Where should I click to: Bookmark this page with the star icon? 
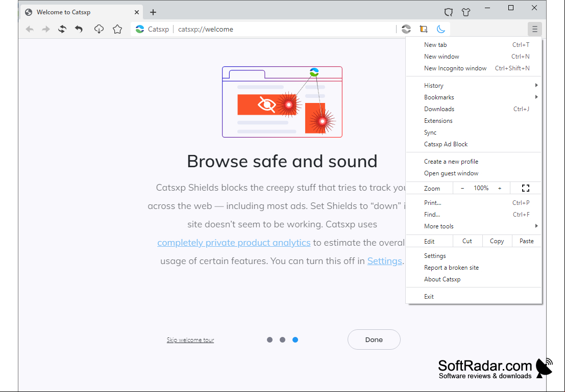(x=117, y=29)
